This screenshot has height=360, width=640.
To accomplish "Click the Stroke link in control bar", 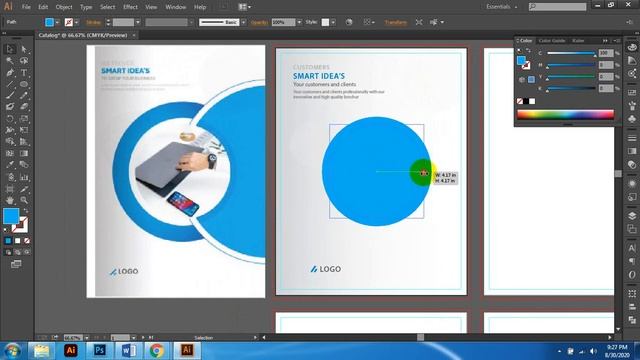I will pyautogui.click(x=93, y=22).
